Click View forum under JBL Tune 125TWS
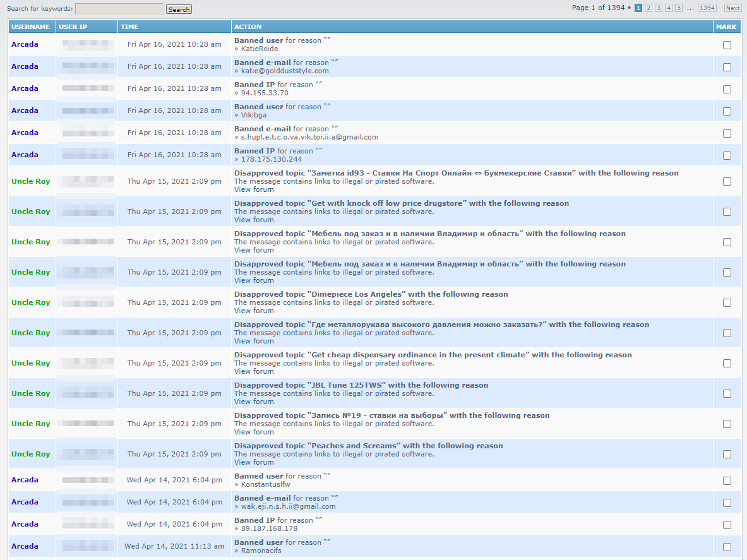 point(254,402)
